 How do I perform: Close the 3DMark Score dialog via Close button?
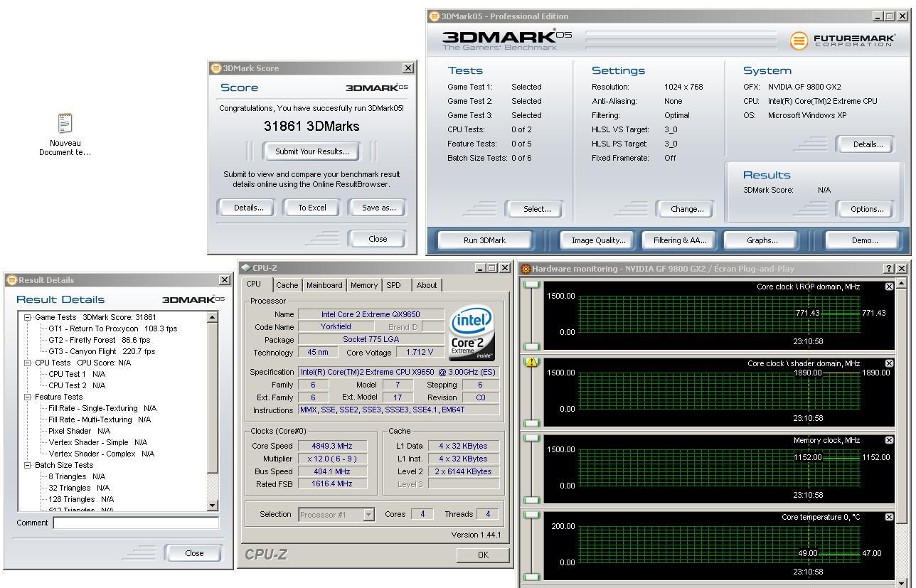click(x=378, y=239)
